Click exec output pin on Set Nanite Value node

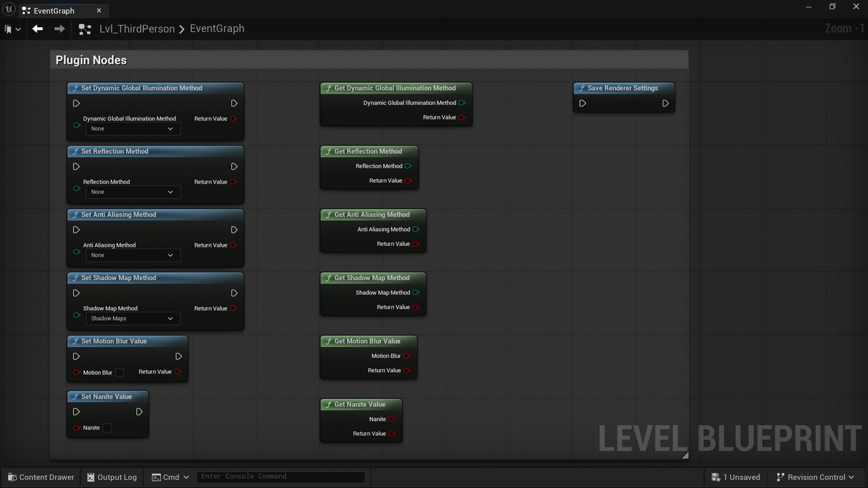click(139, 412)
